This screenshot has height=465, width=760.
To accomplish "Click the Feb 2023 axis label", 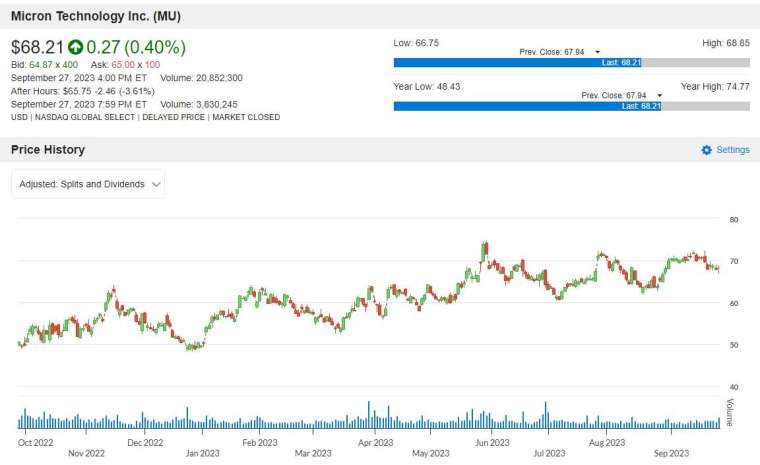I will [x=260, y=443].
